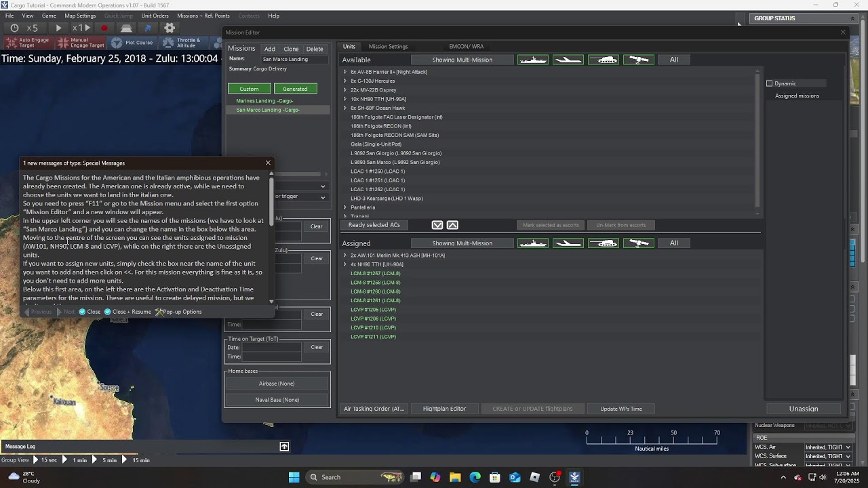868x488 pixels.
Task: Open the Map Settings menu
Action: (80, 16)
